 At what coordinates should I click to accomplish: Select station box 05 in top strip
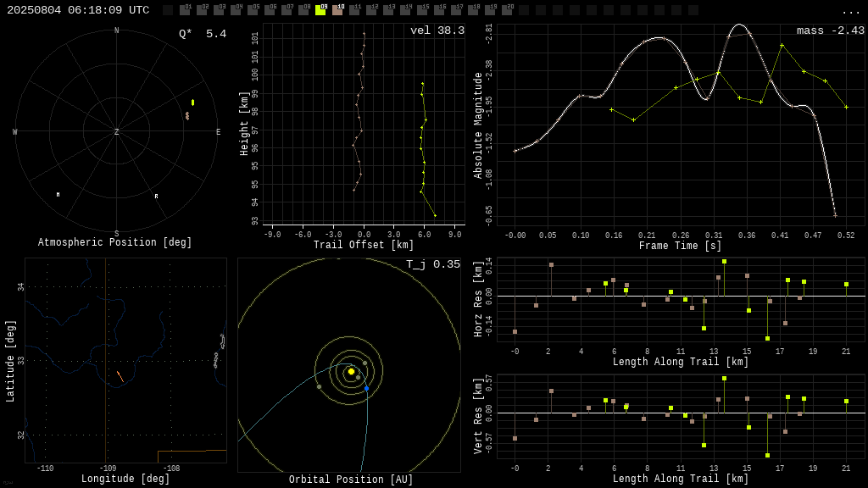(x=253, y=10)
